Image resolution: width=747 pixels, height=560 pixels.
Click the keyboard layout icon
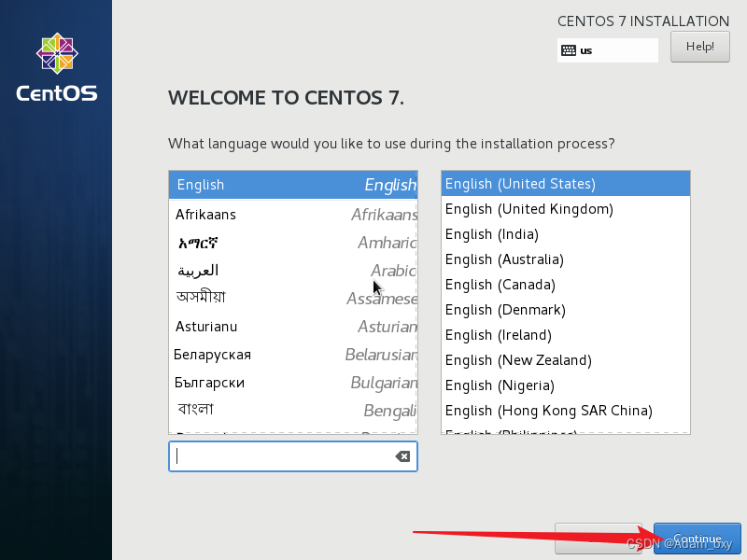click(x=569, y=50)
